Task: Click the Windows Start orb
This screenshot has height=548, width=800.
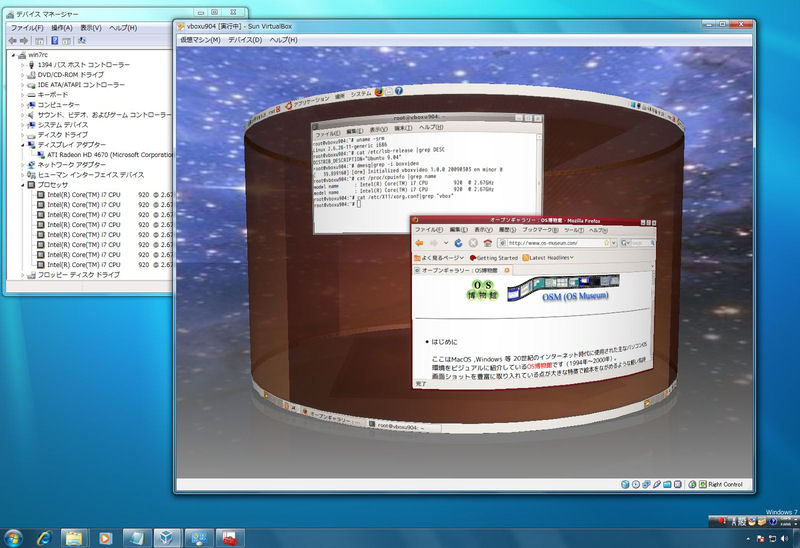Action: point(13,538)
